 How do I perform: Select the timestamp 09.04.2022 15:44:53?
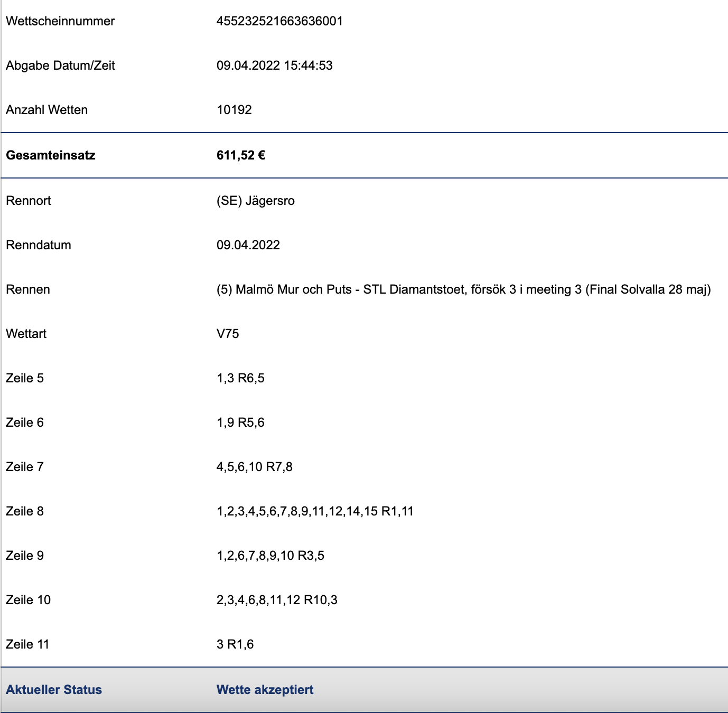click(275, 65)
